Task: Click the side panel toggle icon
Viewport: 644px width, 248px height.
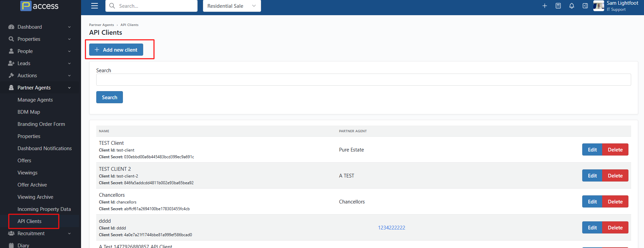Action: coord(585,6)
